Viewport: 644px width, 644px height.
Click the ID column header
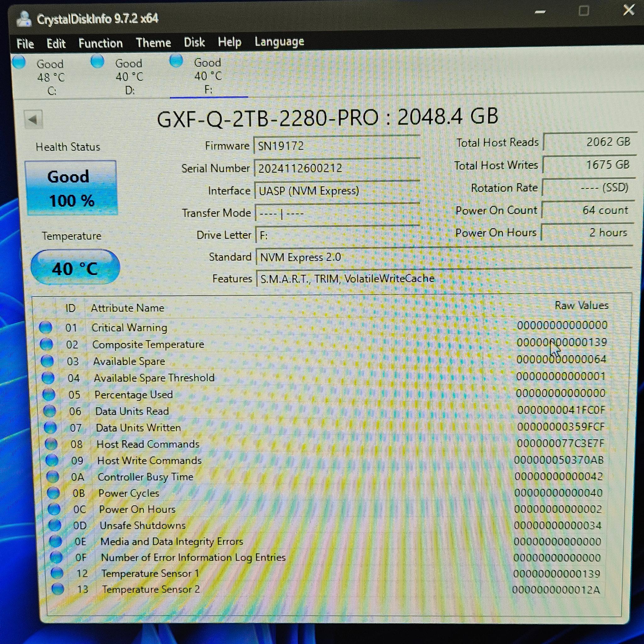[70, 308]
